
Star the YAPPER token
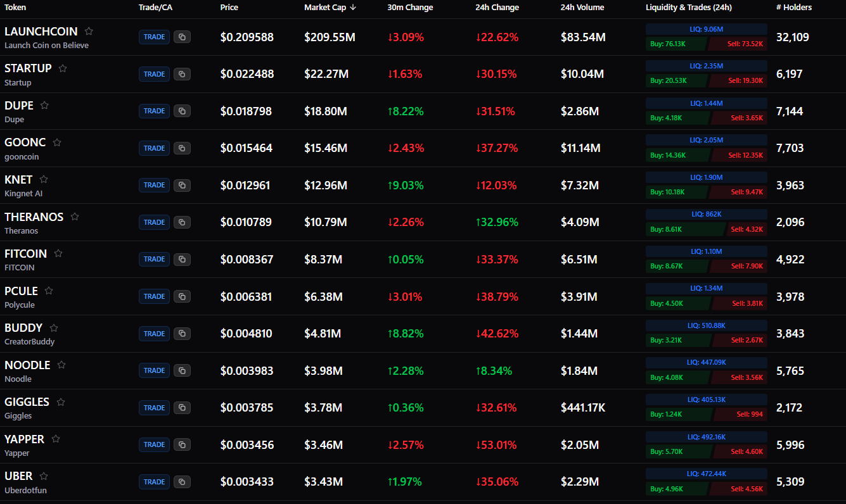point(56,439)
